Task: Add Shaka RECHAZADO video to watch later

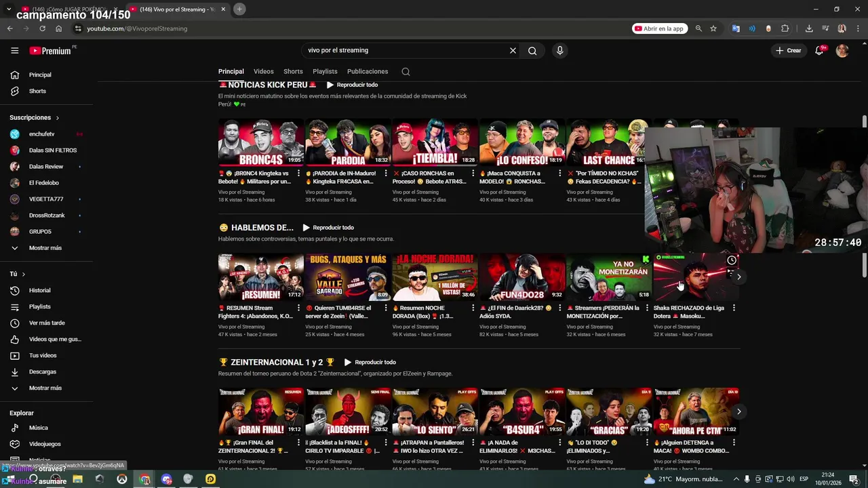Action: 732,260
